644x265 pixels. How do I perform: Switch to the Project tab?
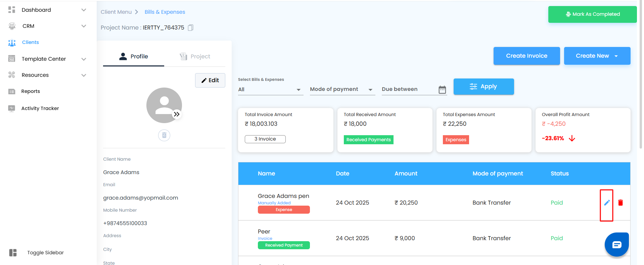(x=195, y=56)
